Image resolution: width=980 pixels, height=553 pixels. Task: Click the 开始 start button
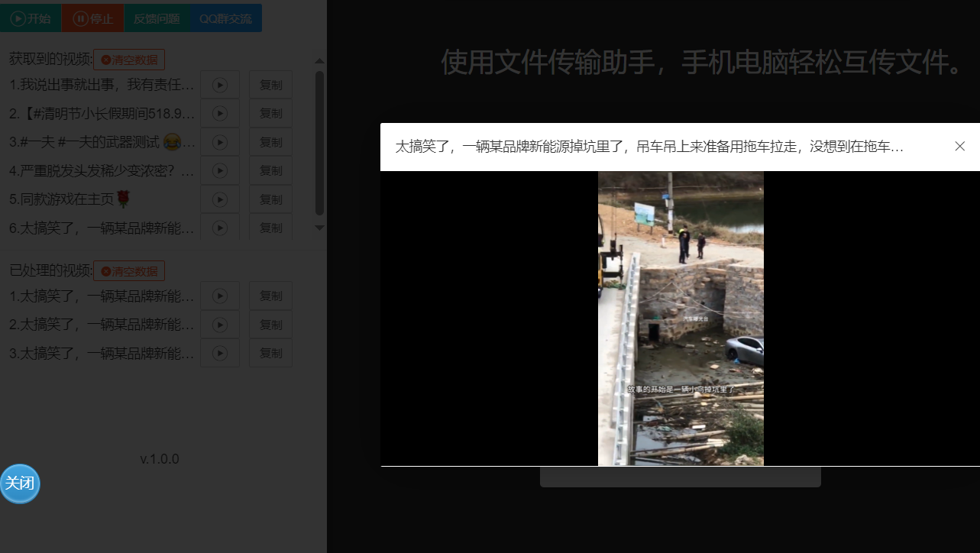(30, 18)
